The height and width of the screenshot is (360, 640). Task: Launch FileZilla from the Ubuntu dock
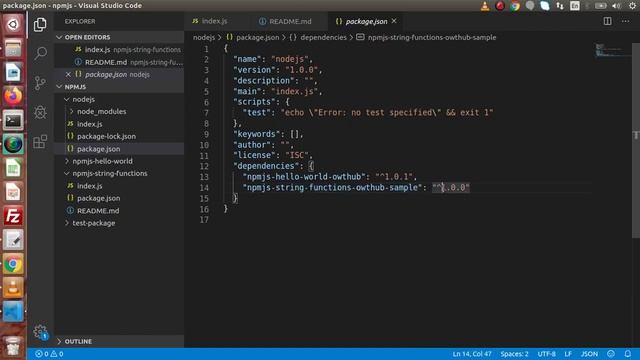click(13, 216)
